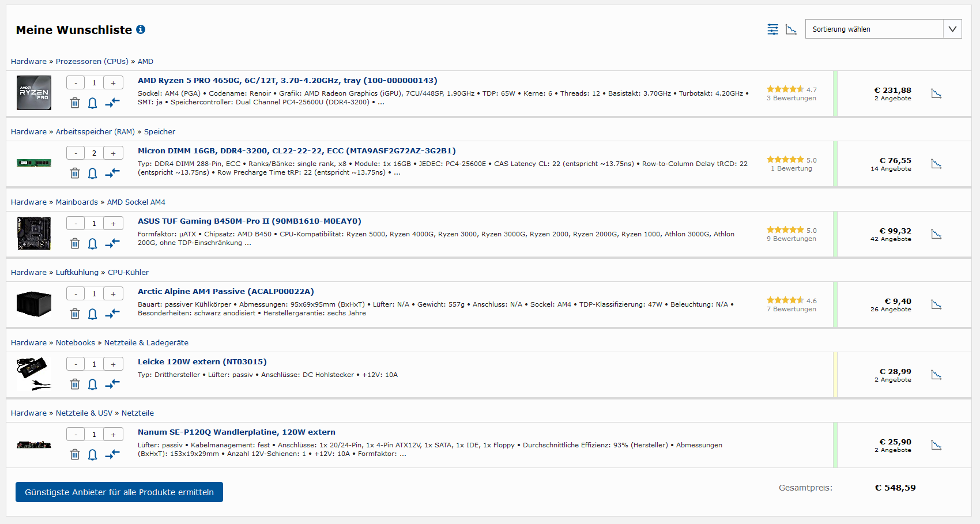
Task: Open Micron DIMM price chart
Action: pos(936,164)
